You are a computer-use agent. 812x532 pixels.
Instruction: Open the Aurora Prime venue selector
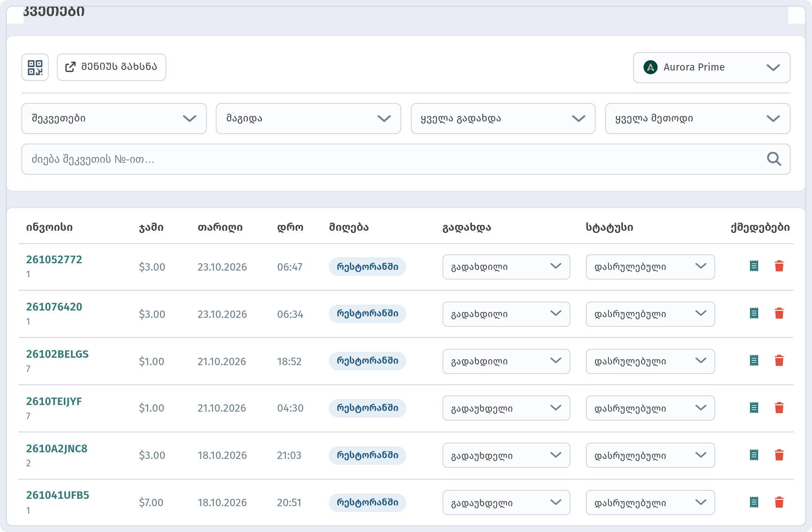coord(712,68)
